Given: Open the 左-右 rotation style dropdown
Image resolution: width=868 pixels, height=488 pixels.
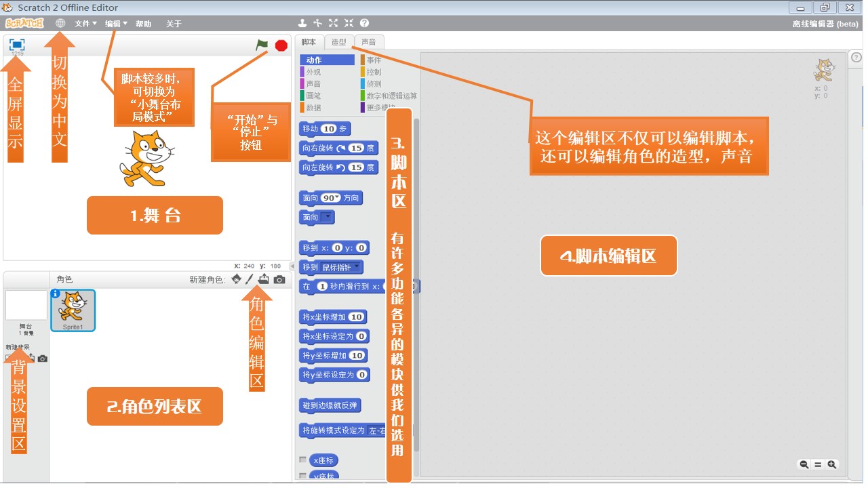Looking at the screenshot, I should pos(376,430).
